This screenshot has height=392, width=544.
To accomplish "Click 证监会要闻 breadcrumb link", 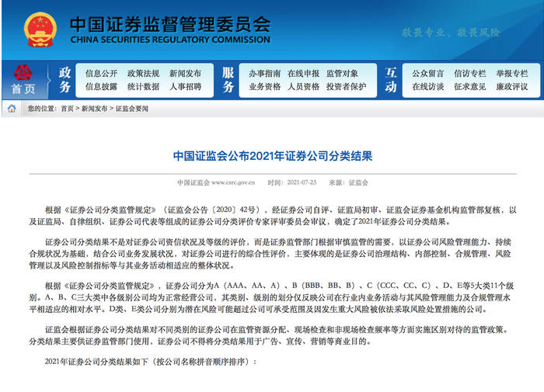I will click(x=132, y=109).
